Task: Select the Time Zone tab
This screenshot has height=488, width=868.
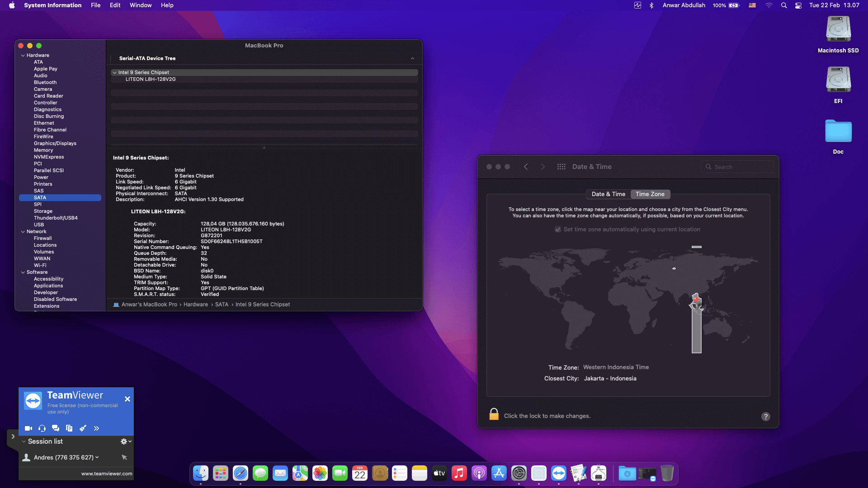Action: 650,194
